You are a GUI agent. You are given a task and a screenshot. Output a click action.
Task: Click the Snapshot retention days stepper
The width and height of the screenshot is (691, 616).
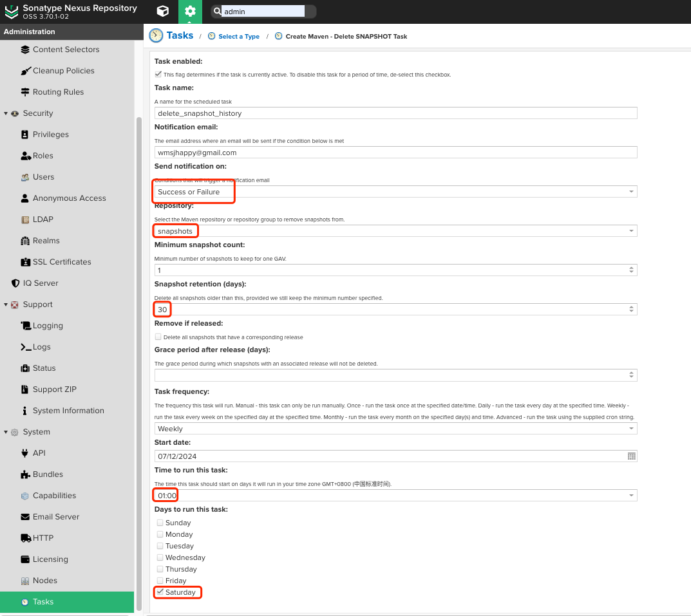click(631, 310)
